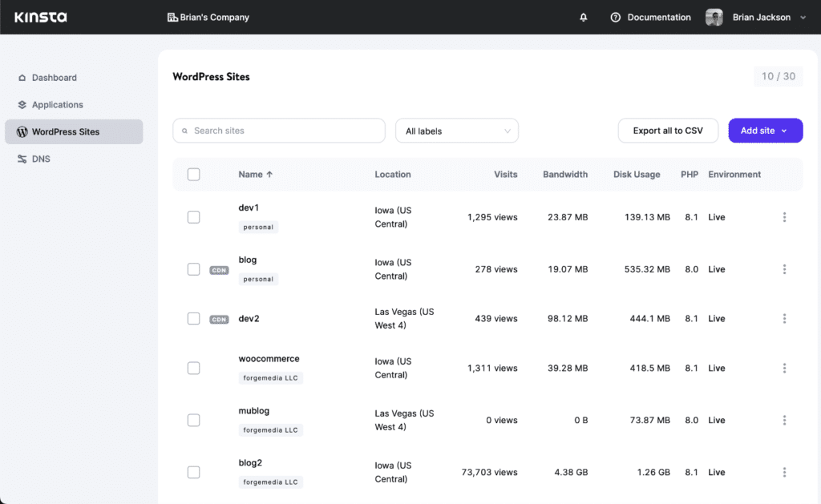Click the CDN badge on dev2 row
Screen dimensions: 821x504
click(219, 319)
